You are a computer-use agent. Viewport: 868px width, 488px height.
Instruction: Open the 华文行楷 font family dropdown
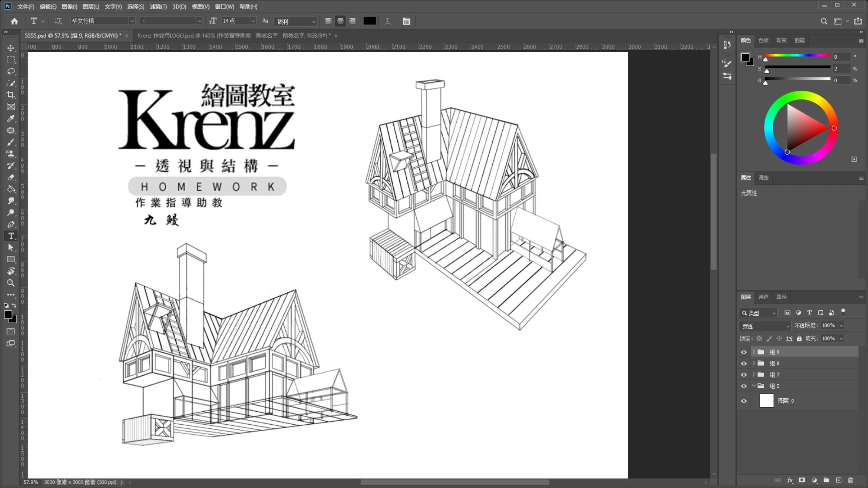click(x=132, y=21)
